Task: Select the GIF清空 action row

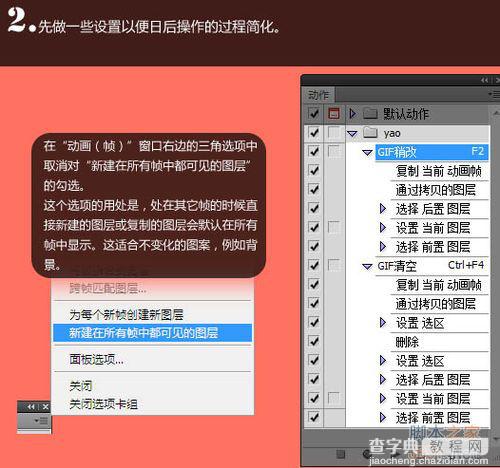Action: pos(432,266)
